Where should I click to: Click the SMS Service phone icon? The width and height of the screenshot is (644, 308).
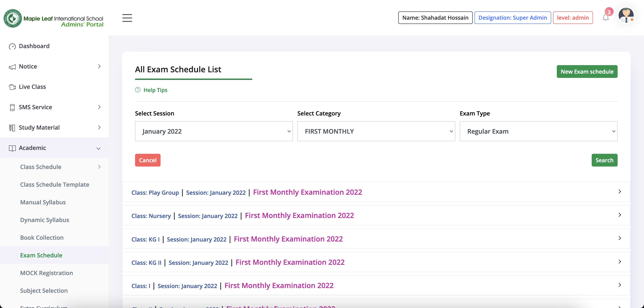click(x=12, y=107)
